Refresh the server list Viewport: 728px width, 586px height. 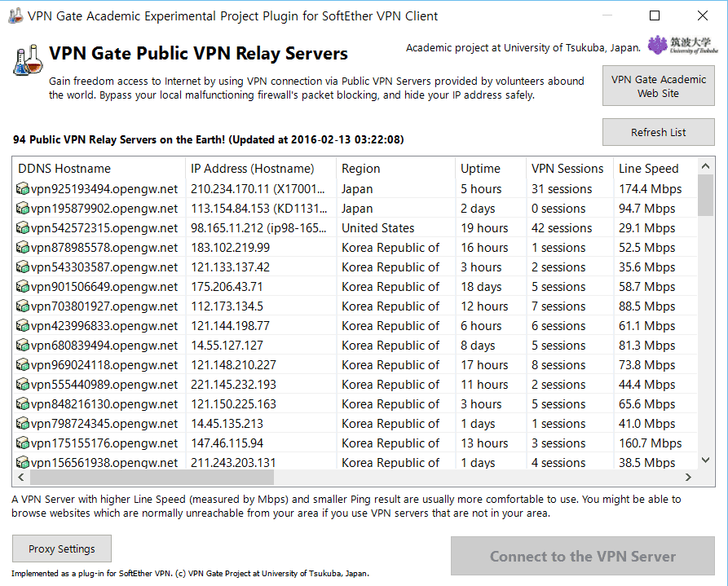[x=659, y=132]
